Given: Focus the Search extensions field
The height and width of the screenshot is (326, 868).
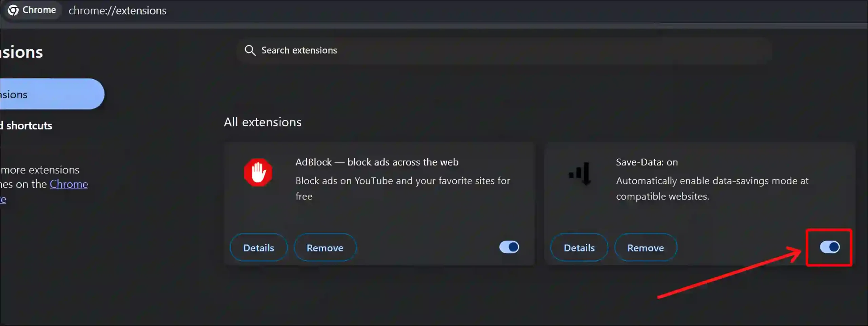Looking at the screenshot, I should coord(504,50).
